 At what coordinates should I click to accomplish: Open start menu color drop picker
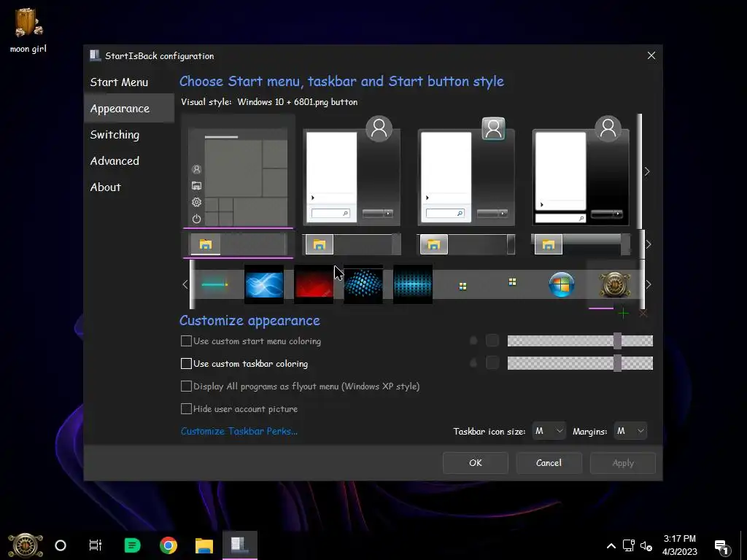473,341
